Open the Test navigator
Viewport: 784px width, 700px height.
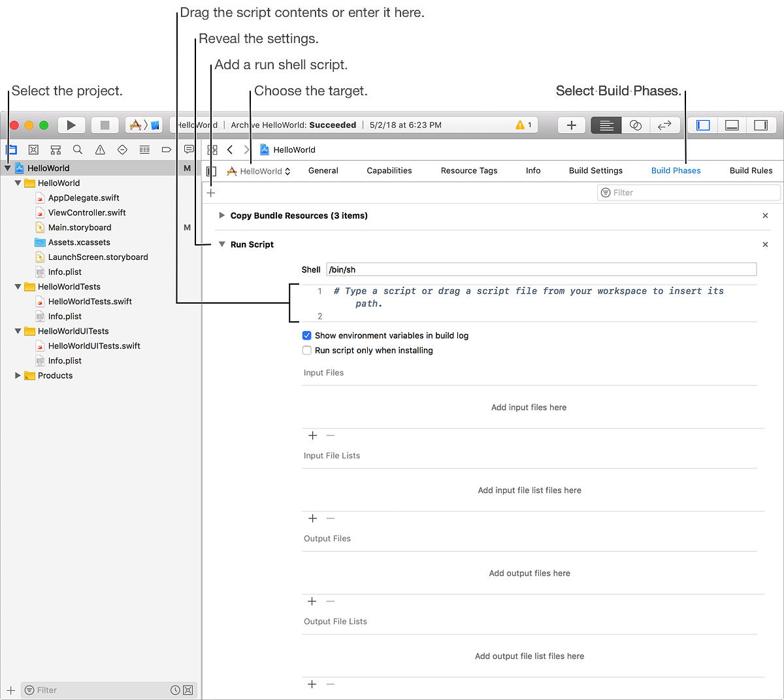[122, 150]
